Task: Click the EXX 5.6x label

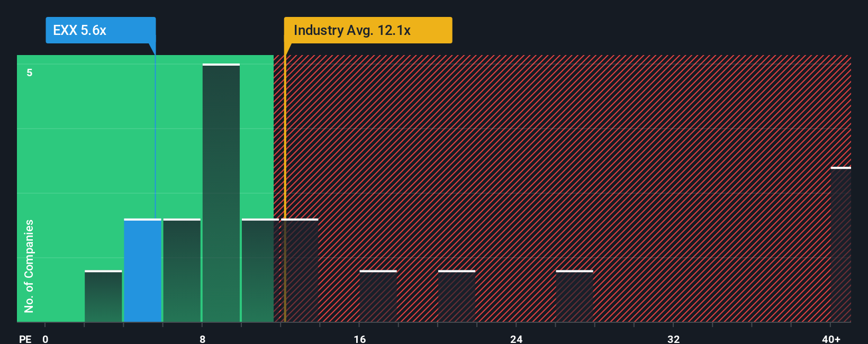Action: point(101,30)
